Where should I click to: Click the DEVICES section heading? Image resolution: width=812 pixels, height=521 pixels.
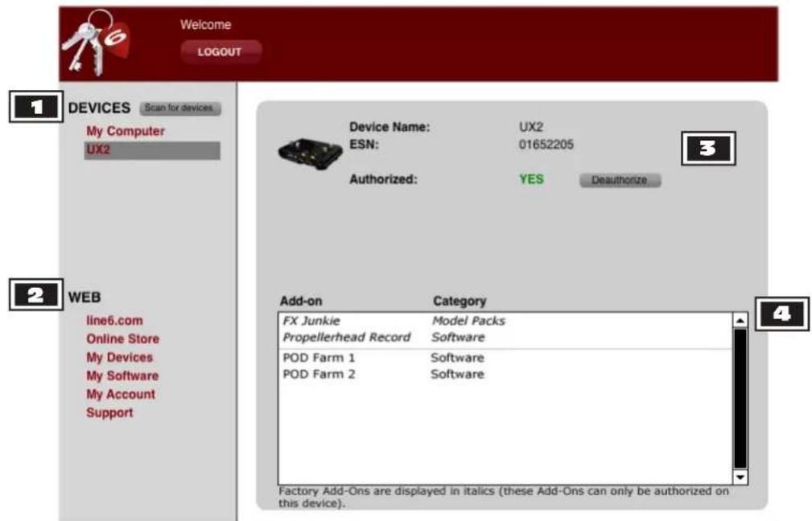[100, 108]
